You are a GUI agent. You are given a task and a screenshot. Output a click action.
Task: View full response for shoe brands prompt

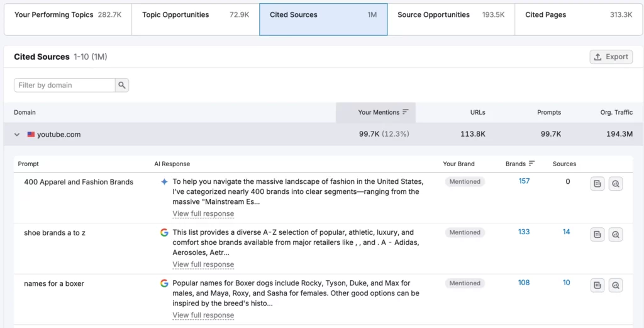[203, 264]
